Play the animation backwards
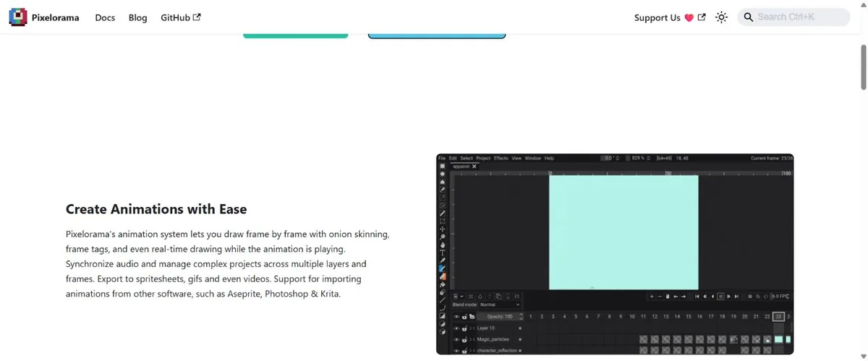This screenshot has width=868, height=361. coord(713,297)
